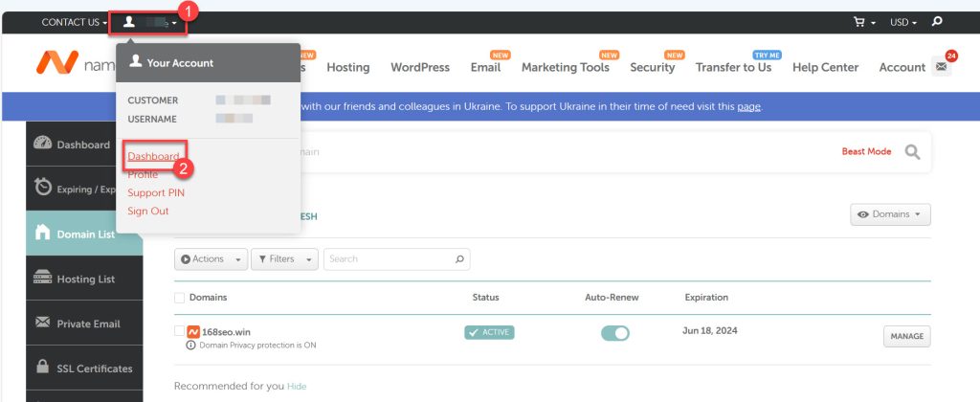Open Dashboard in the left sidebar
This screenshot has width=980, height=402.
pos(72,145)
